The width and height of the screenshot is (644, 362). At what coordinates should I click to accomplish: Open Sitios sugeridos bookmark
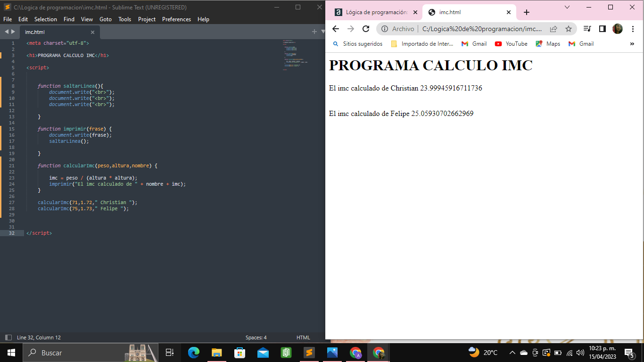(x=358, y=44)
